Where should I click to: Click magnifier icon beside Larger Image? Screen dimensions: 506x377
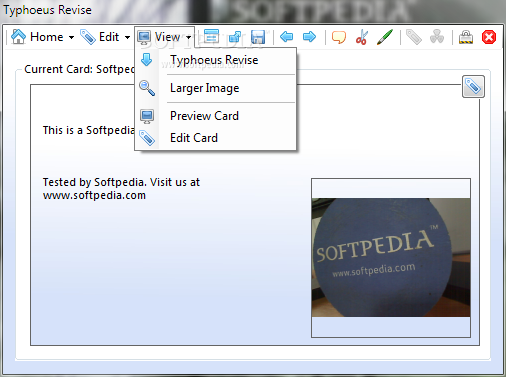coord(147,88)
